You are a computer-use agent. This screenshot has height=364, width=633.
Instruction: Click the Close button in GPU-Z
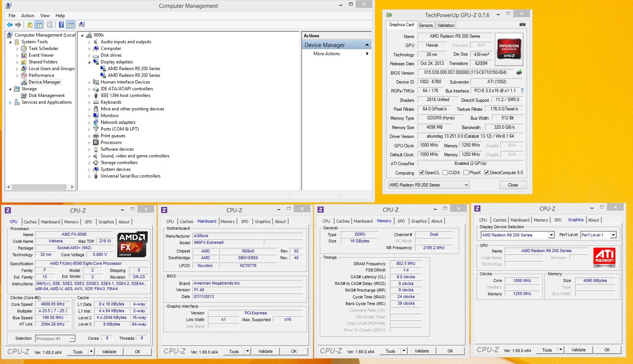tap(513, 185)
